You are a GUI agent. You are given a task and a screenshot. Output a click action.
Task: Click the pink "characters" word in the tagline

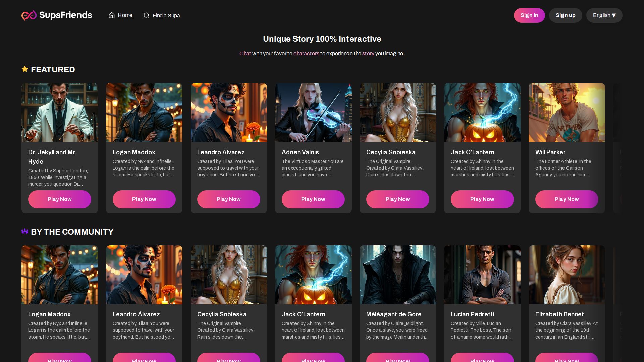[x=306, y=54]
